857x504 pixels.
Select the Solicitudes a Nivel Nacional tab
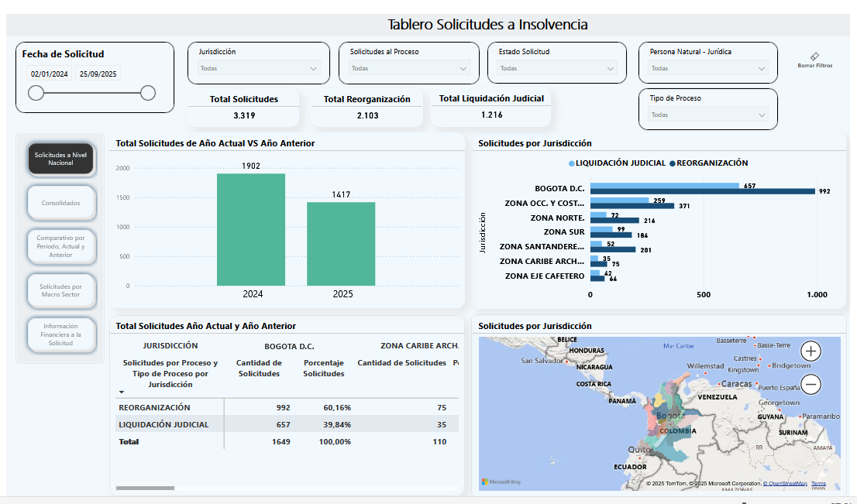coord(61,159)
